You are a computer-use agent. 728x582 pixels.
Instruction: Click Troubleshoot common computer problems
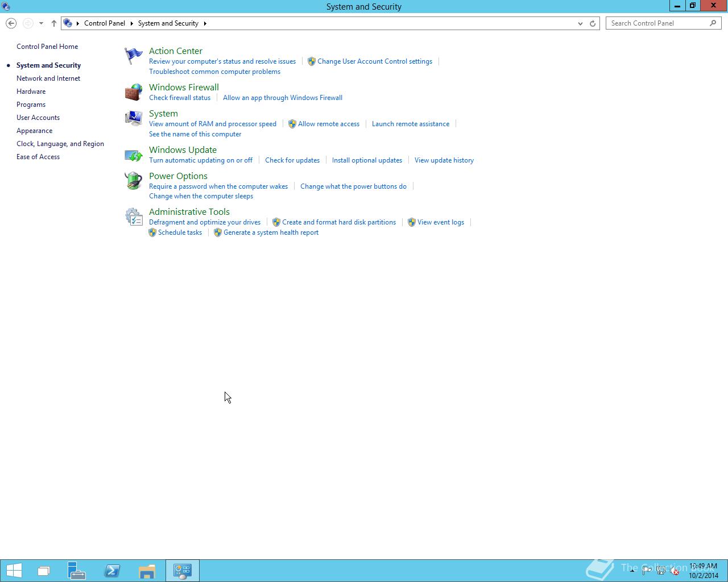point(214,72)
